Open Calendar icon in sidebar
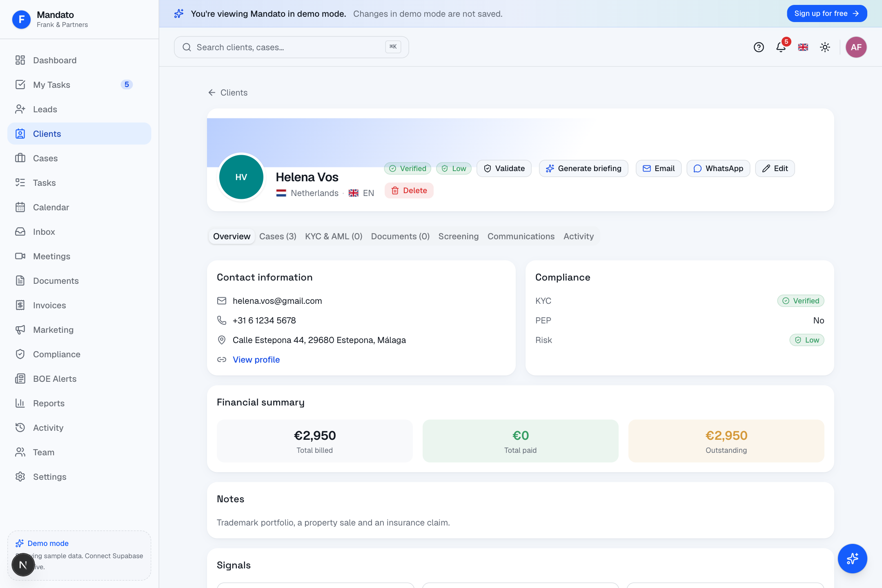882x588 pixels. [20, 207]
